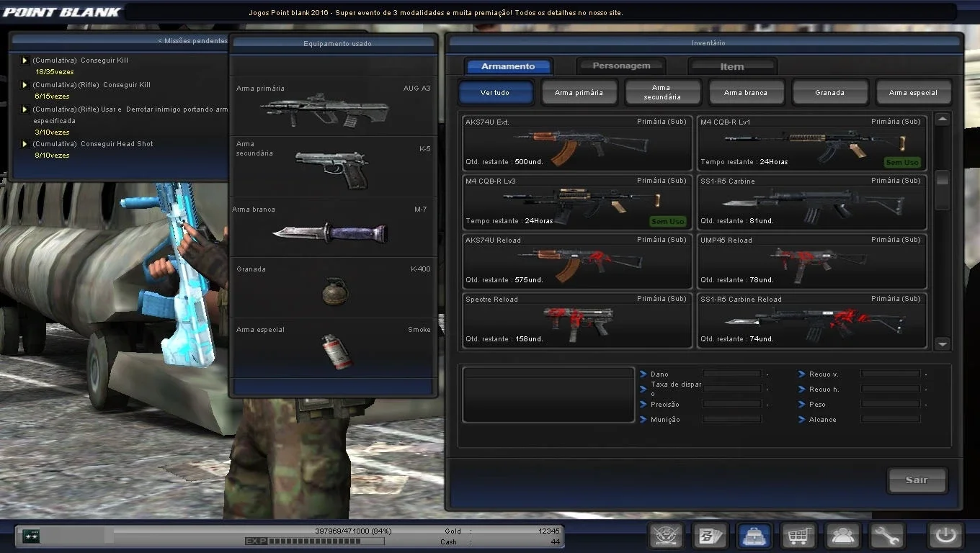Switch to the Item tab
Viewport: 980px width, 553px height.
(x=732, y=66)
